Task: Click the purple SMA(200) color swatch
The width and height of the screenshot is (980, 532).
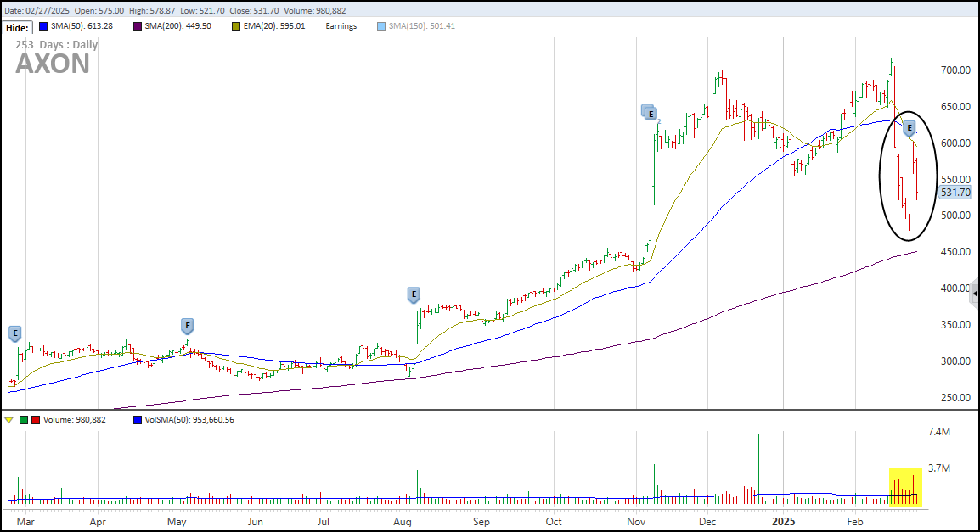Action: 137,26
